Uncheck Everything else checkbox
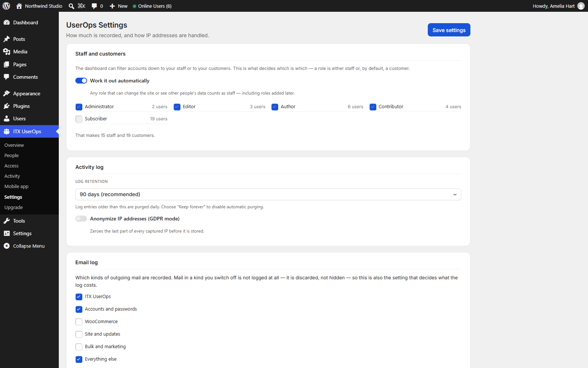The image size is (588, 368). pyautogui.click(x=79, y=359)
